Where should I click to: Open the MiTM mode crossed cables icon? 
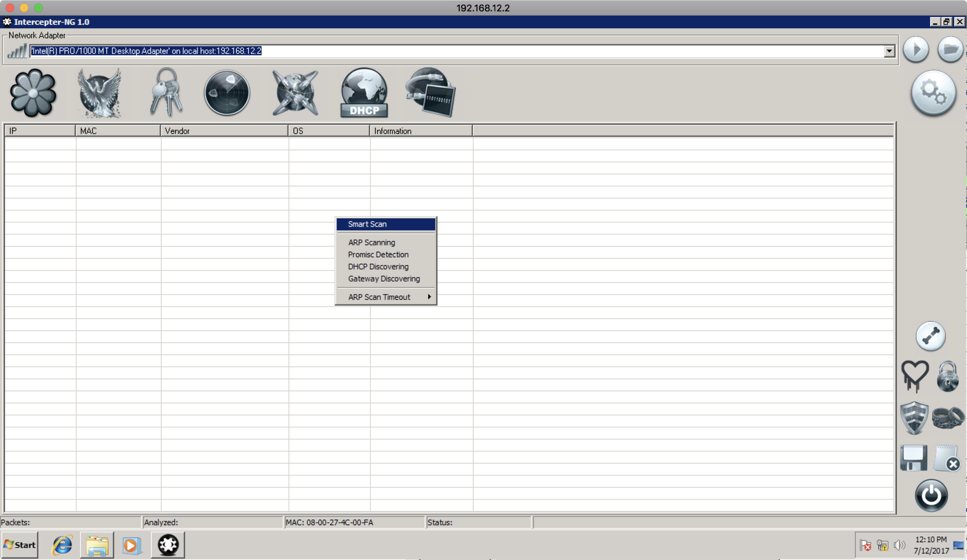(x=295, y=93)
